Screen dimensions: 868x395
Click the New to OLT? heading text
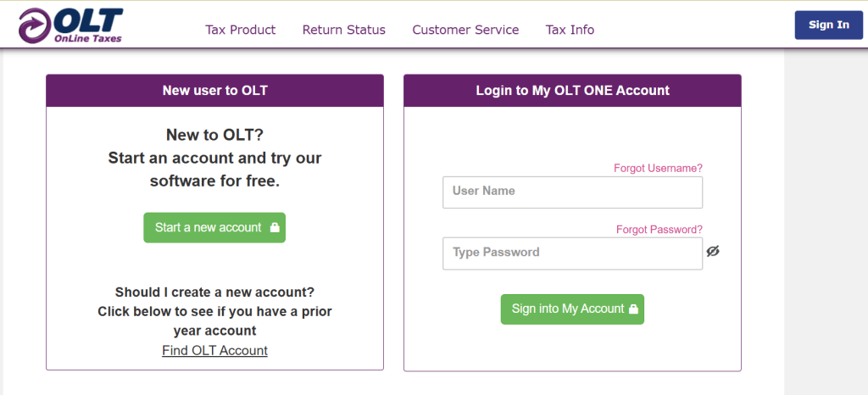214,135
